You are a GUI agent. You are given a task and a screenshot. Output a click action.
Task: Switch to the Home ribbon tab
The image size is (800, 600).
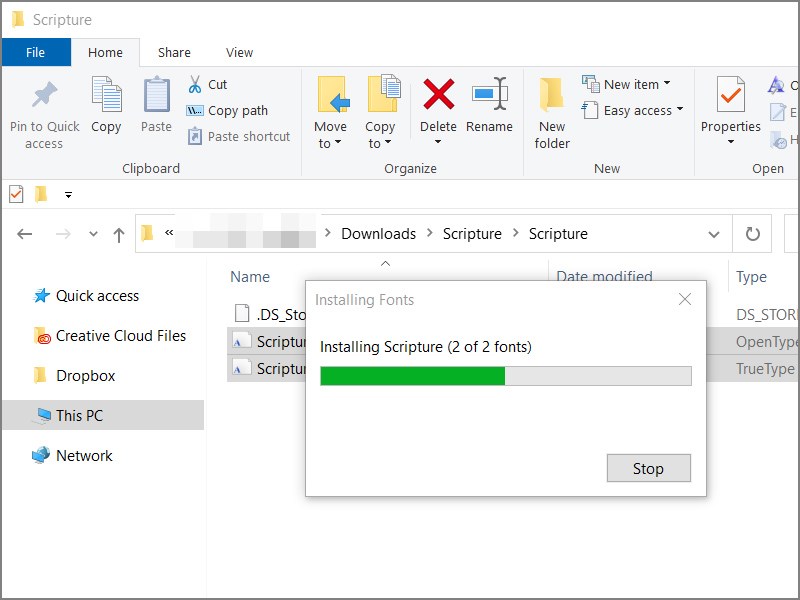coord(105,53)
